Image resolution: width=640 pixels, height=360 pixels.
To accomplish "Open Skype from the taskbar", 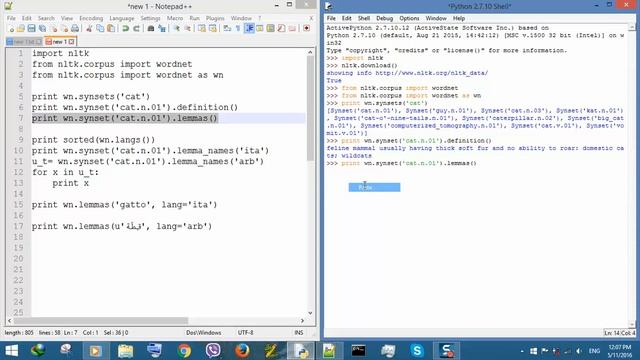I will (x=417, y=351).
